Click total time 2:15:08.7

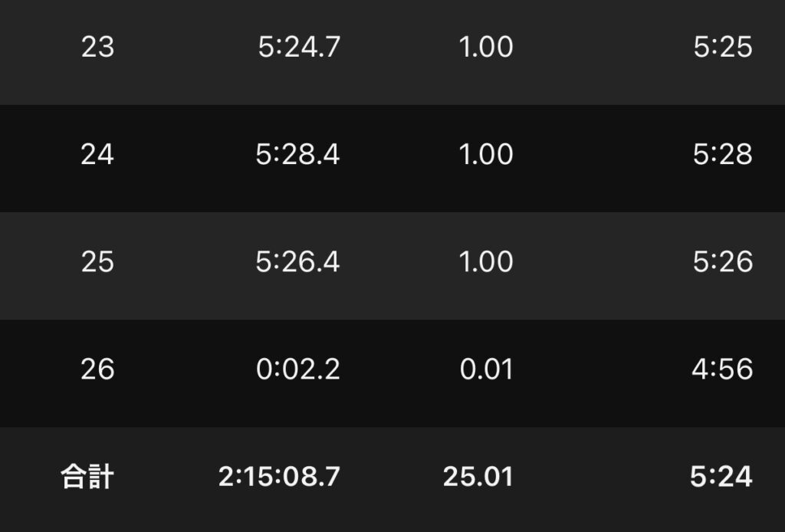point(279,477)
